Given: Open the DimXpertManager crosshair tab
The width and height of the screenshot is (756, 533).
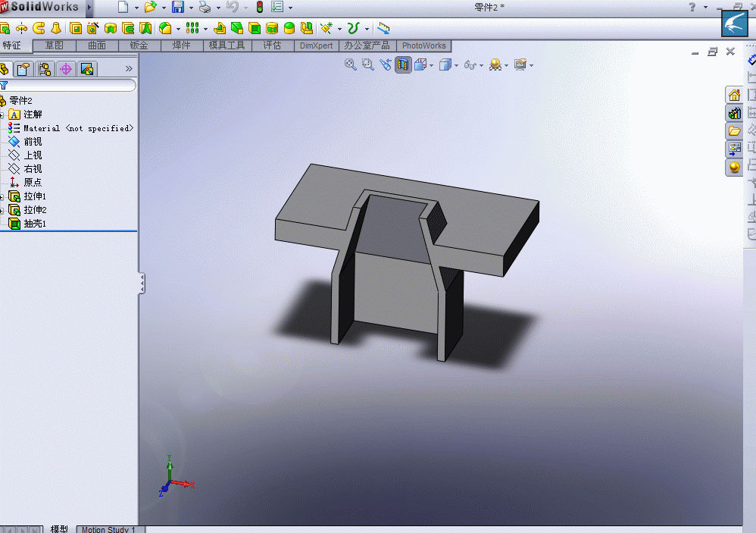Looking at the screenshot, I should point(66,69).
